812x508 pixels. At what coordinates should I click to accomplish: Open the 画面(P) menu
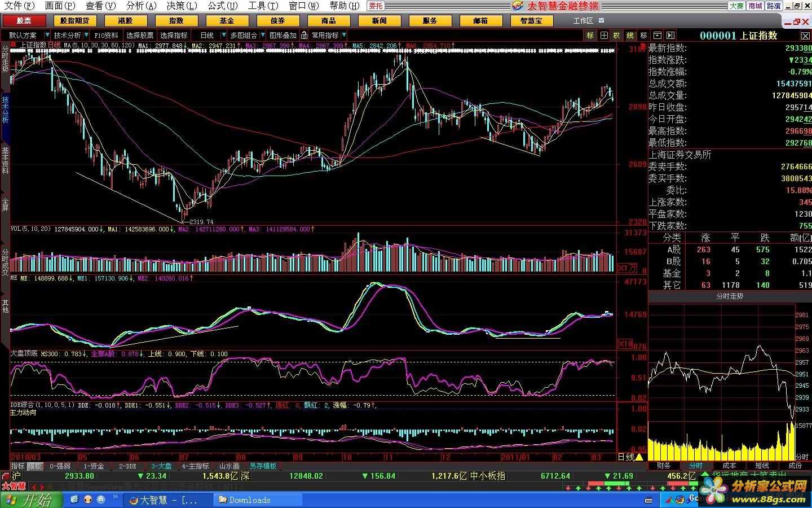[x=60, y=6]
